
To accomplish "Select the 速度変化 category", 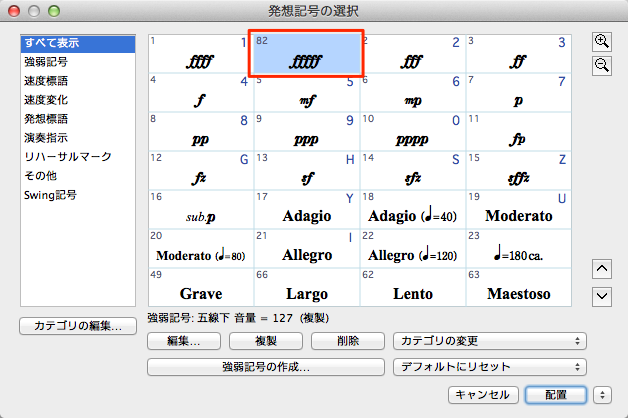I will click(x=78, y=100).
